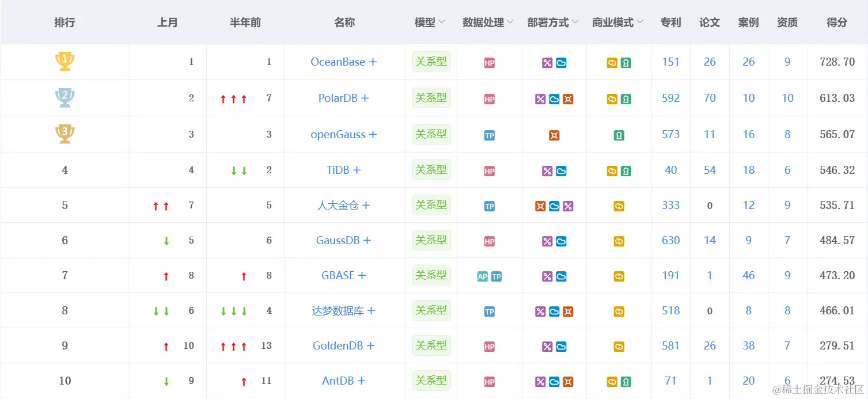This screenshot has height=399, width=868.
Task: Click the silver second-place trophy icon
Action: point(65,97)
